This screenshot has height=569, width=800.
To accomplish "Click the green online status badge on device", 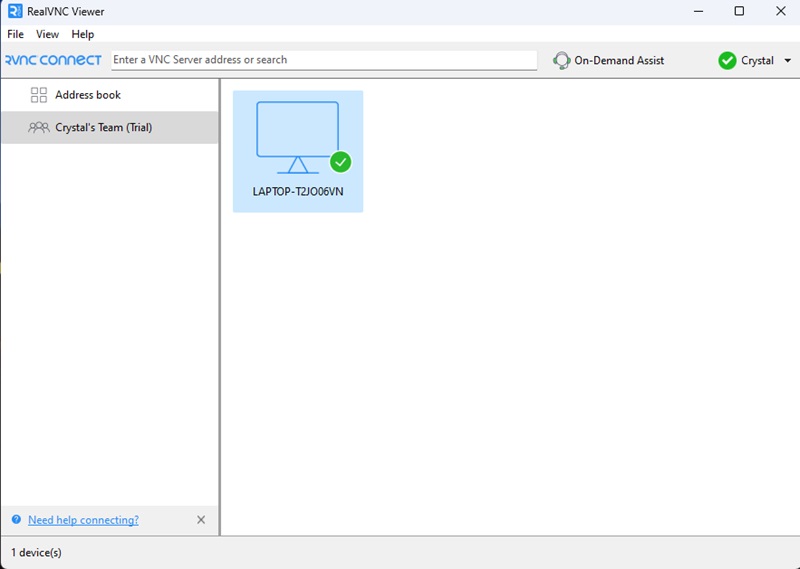I will coord(340,162).
